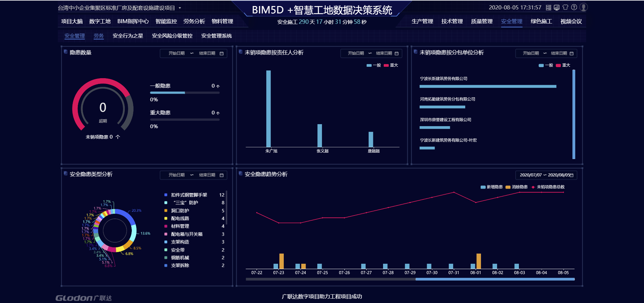Open 物料管理 menu item

tap(222, 21)
